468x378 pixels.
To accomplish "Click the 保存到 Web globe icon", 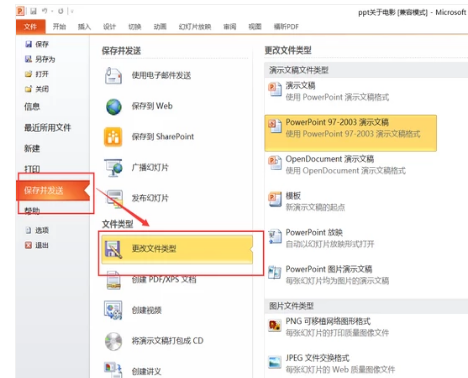I will click(114, 107).
